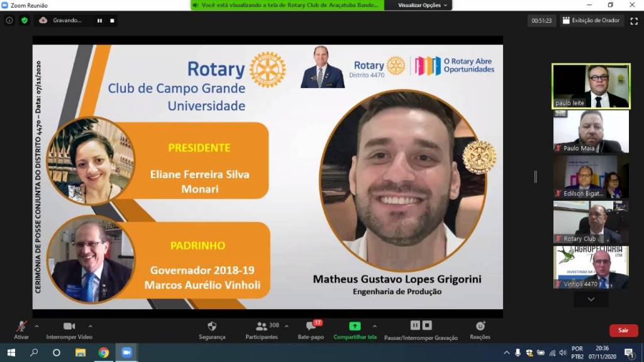Open the Visualizar Opções dropdown

click(x=423, y=5)
